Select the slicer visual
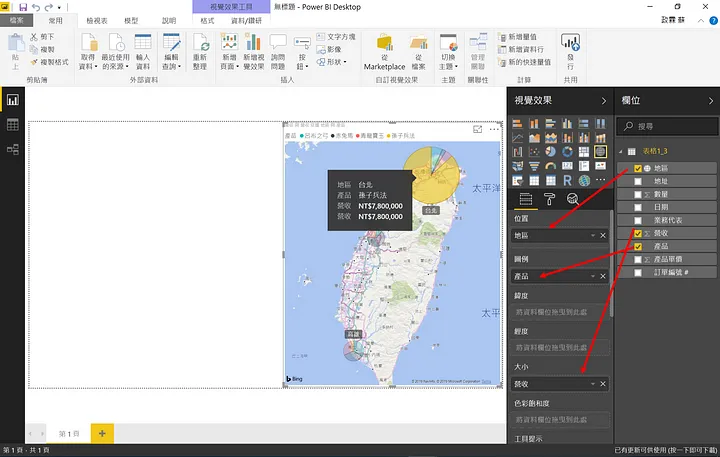720x457 pixels. pyautogui.click(x=518, y=181)
